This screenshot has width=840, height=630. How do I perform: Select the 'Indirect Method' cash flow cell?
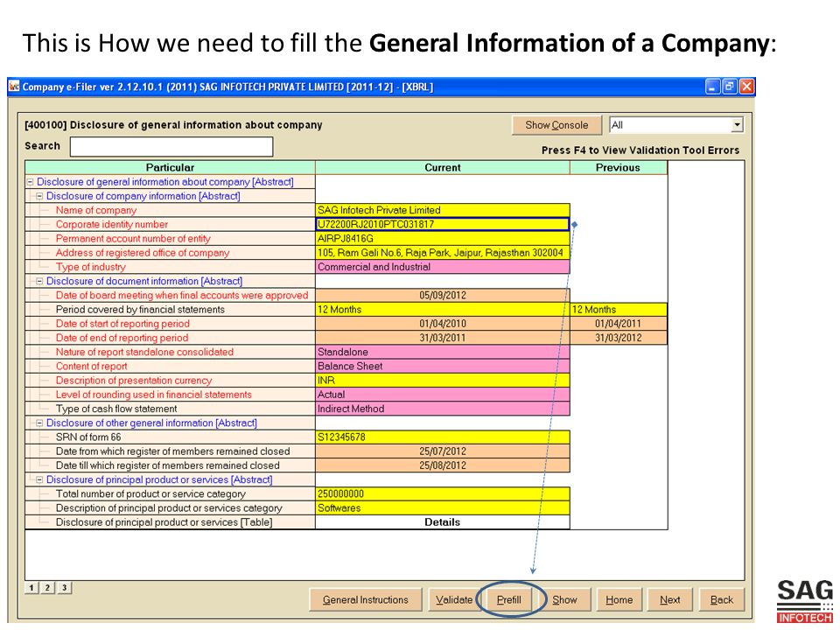point(443,409)
